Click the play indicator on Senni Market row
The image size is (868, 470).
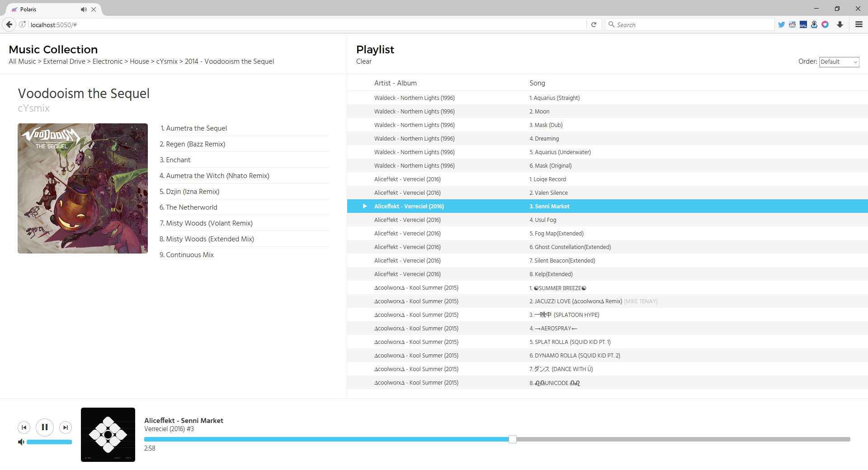365,206
